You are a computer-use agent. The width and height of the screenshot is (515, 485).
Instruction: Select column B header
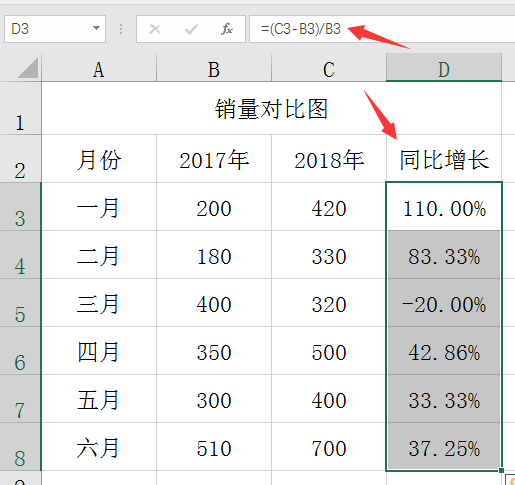(214, 68)
